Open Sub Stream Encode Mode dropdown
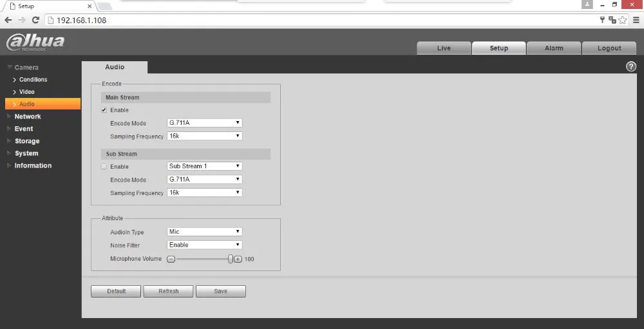This screenshot has height=329, width=644. pos(205,179)
